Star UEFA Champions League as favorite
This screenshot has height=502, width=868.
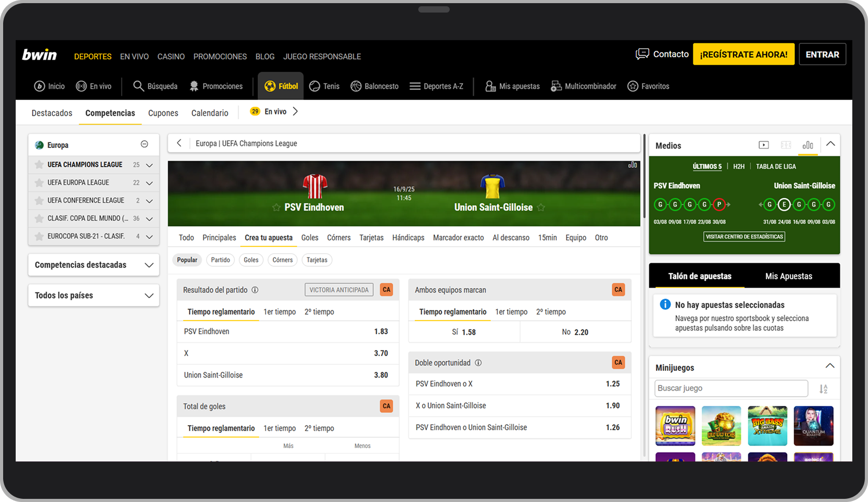click(x=39, y=165)
